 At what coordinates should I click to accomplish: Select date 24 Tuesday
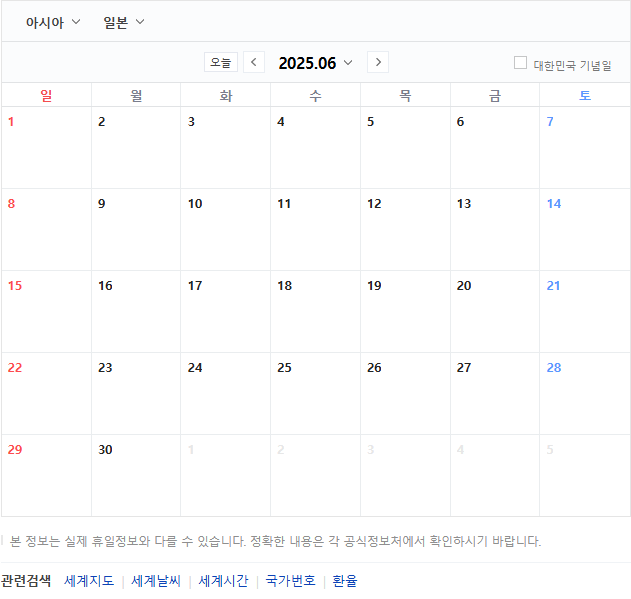pyautogui.click(x=195, y=368)
